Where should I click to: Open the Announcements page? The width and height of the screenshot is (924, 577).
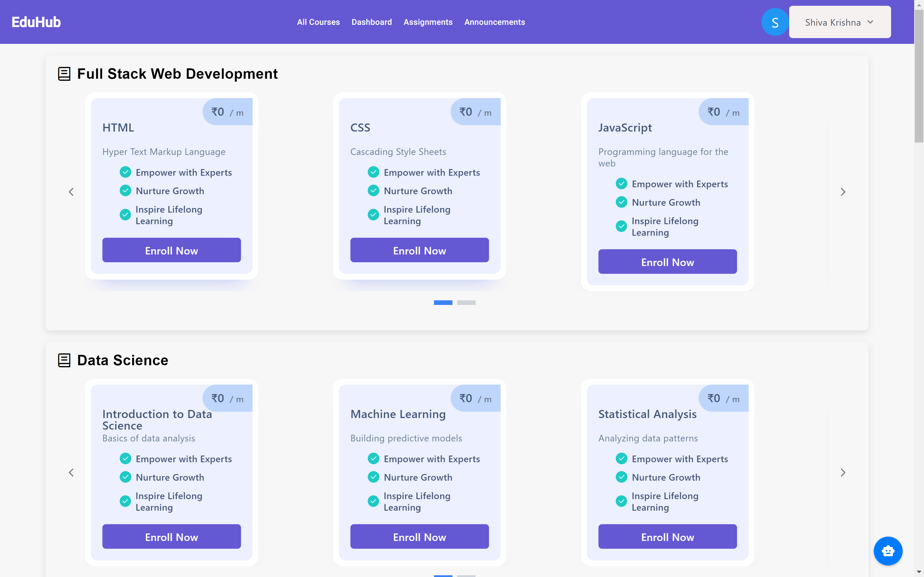(494, 22)
